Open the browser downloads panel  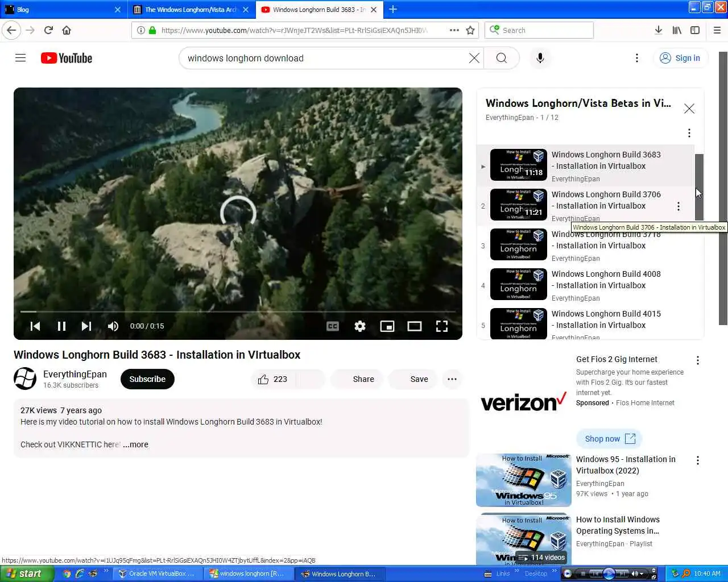tap(658, 30)
